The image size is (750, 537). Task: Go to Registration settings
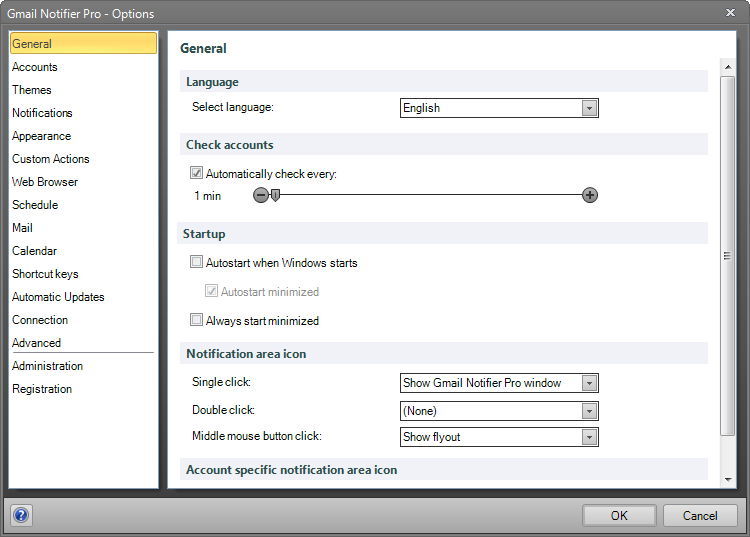coord(42,389)
